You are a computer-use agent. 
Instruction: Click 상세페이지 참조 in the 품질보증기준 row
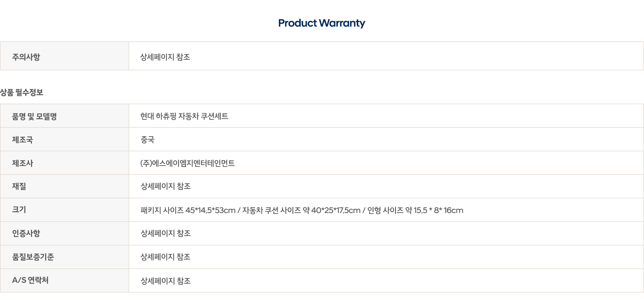(x=166, y=257)
